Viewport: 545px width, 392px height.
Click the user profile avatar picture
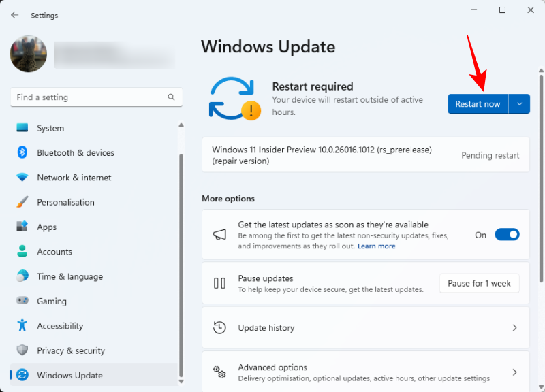(x=29, y=54)
